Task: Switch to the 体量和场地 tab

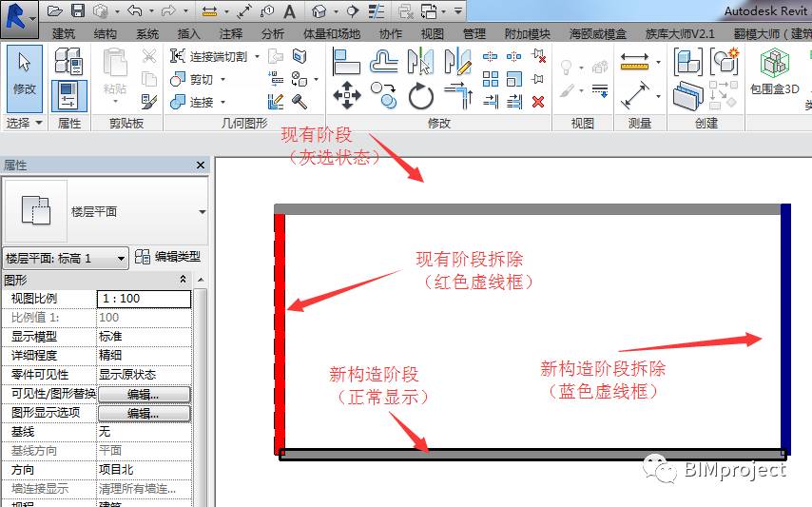Action: [332, 34]
